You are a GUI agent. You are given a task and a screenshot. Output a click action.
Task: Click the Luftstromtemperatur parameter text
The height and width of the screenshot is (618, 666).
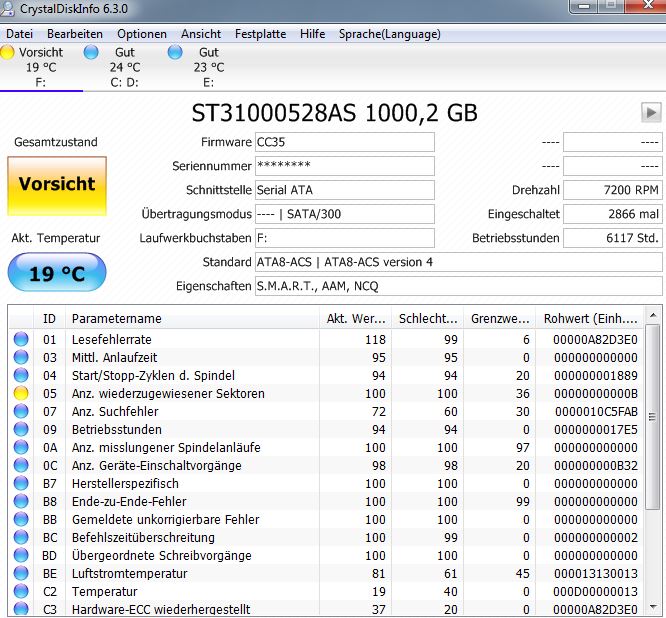[130, 574]
